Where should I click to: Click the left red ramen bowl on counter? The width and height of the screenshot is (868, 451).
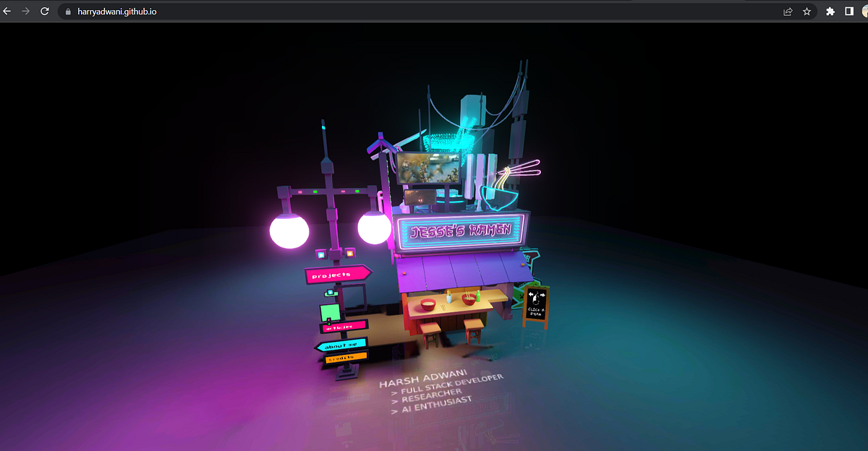427,304
